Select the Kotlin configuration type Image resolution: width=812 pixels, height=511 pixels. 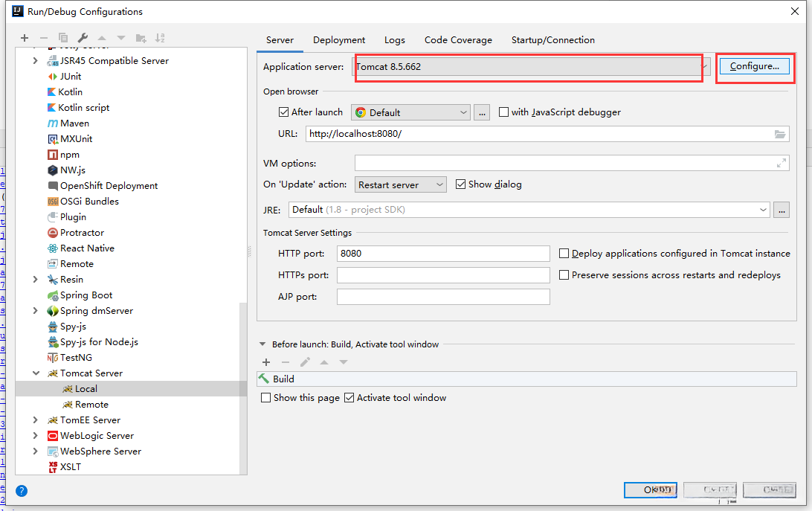point(70,92)
